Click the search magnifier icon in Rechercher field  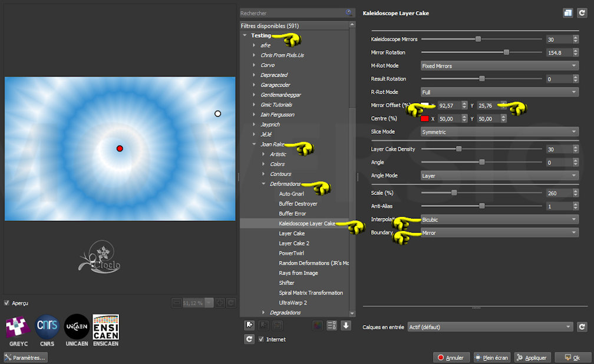tap(349, 12)
